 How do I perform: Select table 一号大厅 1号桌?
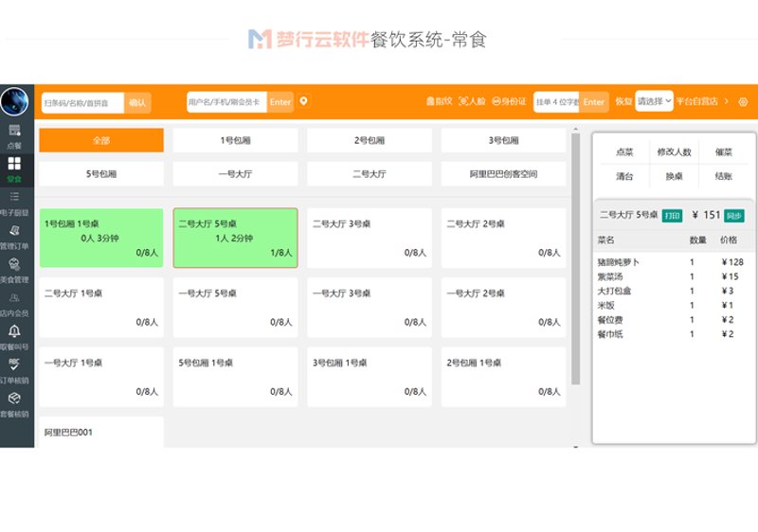(x=101, y=377)
